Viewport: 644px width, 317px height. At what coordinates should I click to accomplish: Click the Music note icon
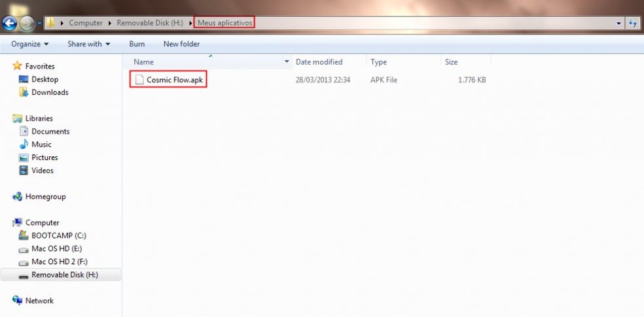[24, 144]
